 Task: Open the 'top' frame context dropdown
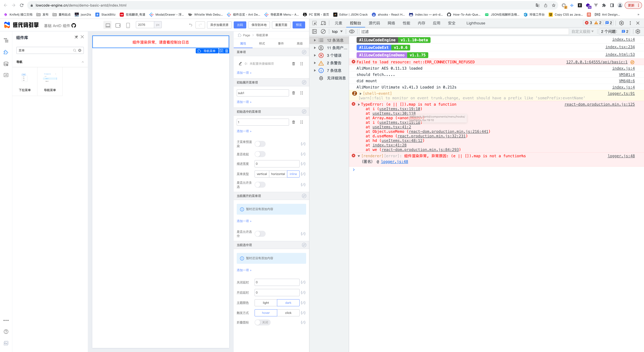(337, 31)
